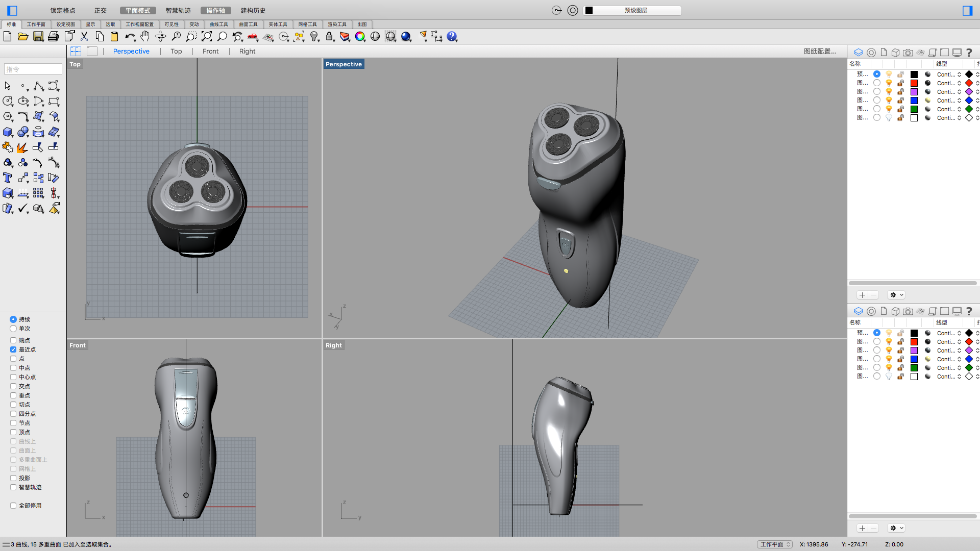Open the rendering color wheel tool
980x551 pixels.
tap(360, 36)
